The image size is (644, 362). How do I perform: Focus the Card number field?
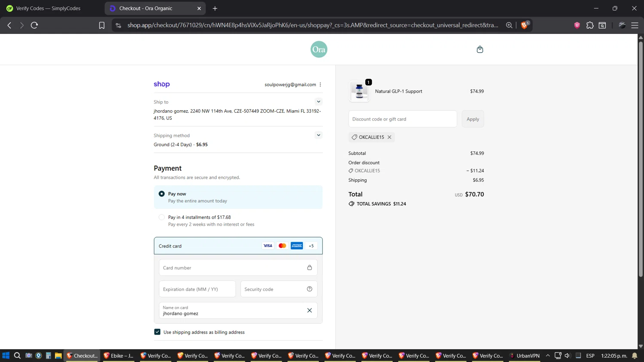tap(238, 268)
